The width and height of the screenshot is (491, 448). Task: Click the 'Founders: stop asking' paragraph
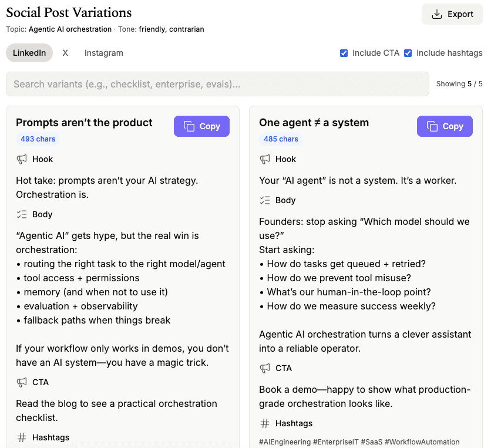(364, 228)
